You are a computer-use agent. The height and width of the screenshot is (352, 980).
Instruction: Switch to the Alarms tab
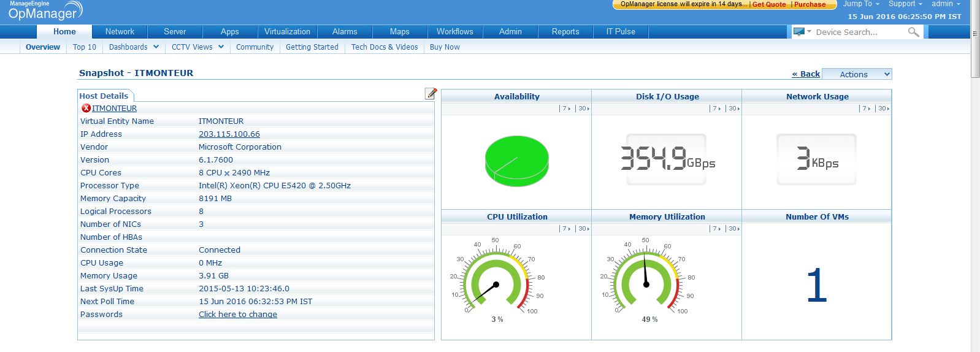(345, 32)
